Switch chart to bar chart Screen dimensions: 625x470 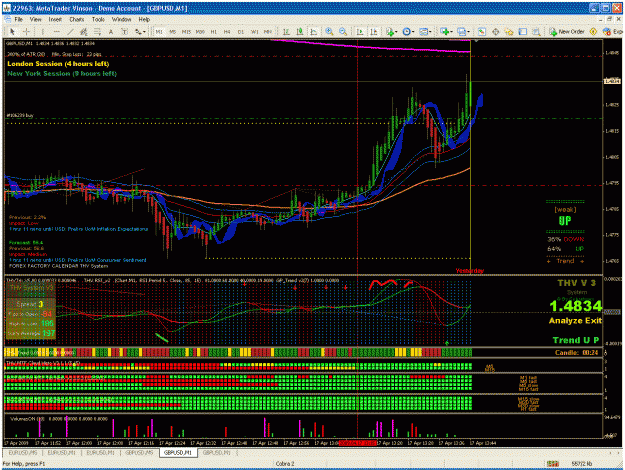[286, 32]
